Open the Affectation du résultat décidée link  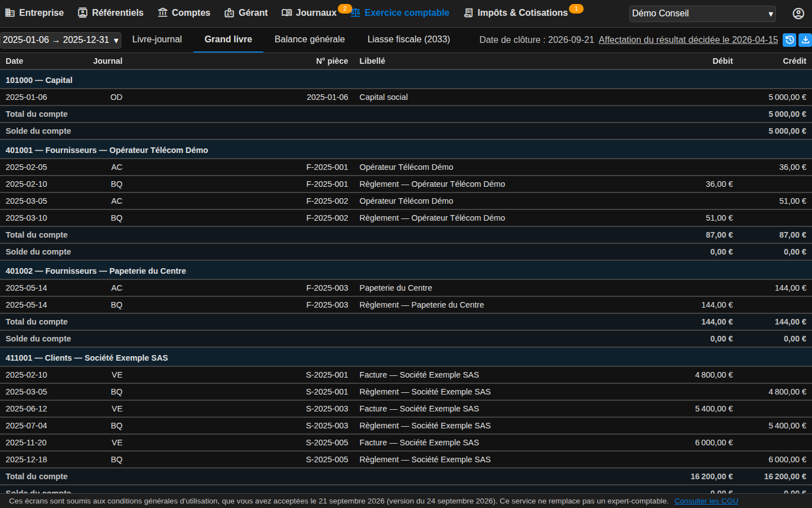pyautogui.click(x=689, y=40)
